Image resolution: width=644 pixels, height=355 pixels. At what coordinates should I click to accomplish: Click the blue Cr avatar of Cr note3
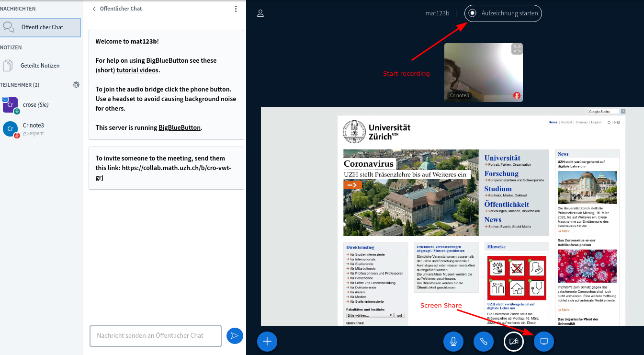tap(11, 129)
